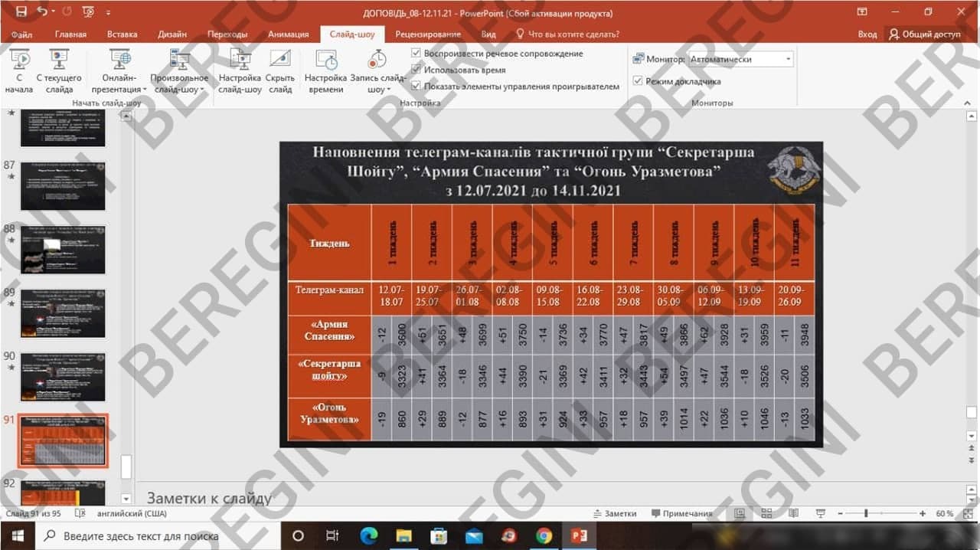Open Настройка слайд-шоу settings

(240, 71)
